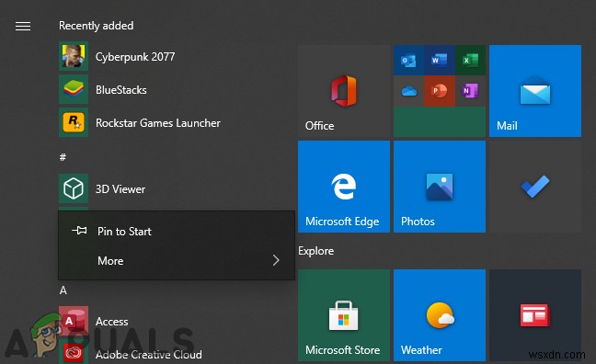
Task: Click the Explore group heading
Action: [315, 251]
